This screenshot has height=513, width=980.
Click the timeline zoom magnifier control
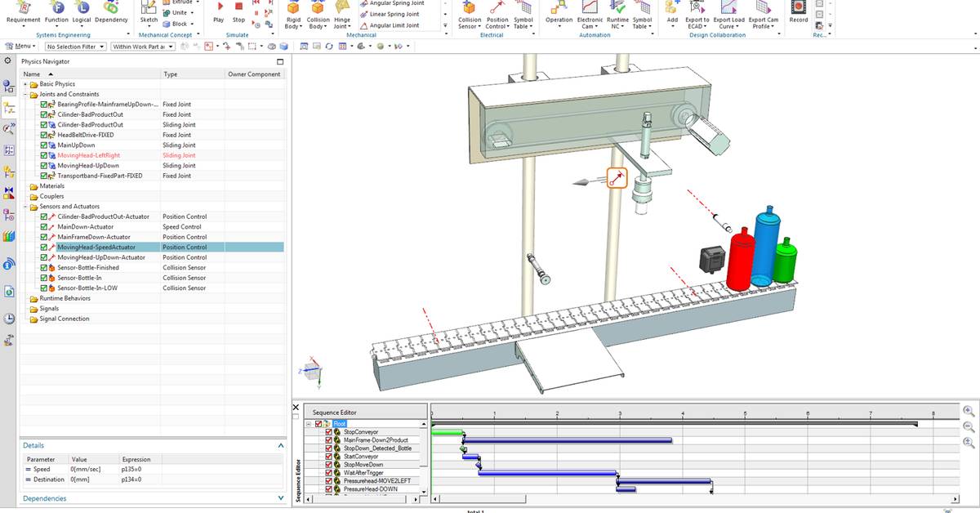click(969, 412)
